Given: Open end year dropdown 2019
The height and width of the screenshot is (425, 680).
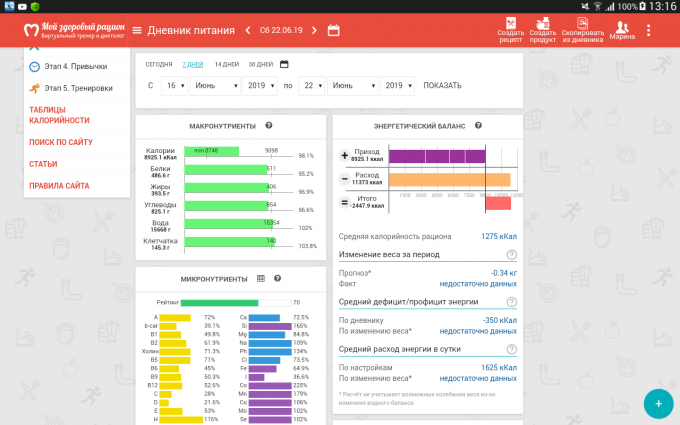Looking at the screenshot, I should [x=397, y=86].
